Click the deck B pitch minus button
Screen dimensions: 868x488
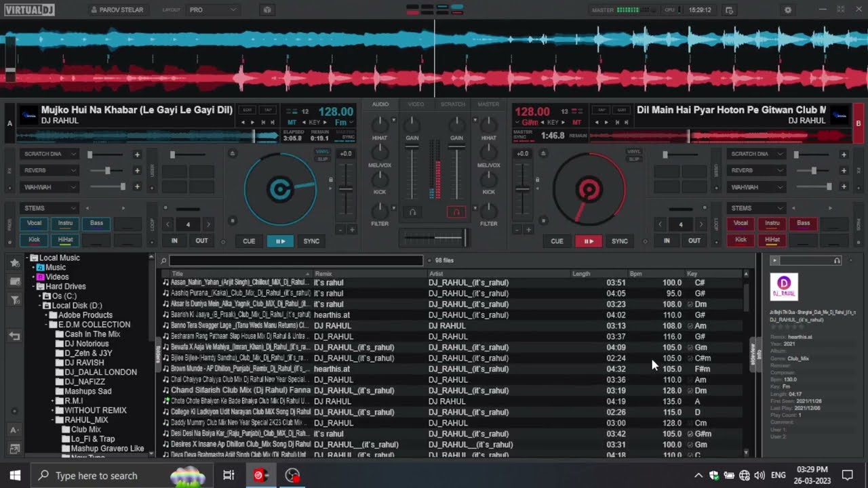[x=517, y=230]
